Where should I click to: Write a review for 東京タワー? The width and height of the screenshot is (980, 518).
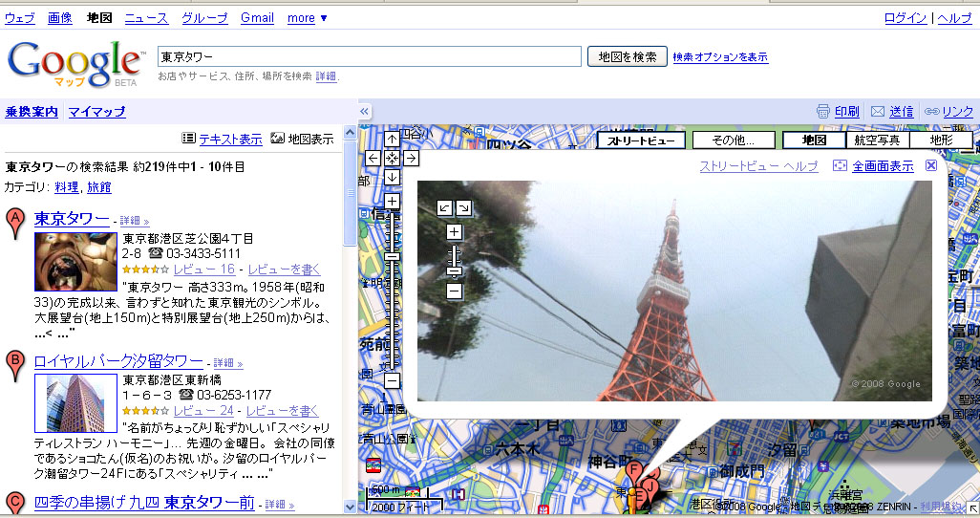[284, 269]
